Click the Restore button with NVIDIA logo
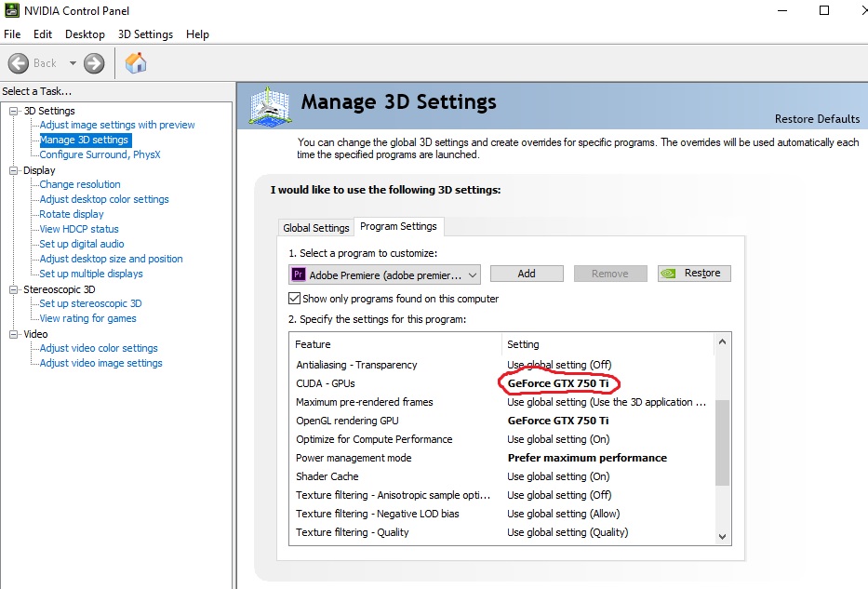868x589 pixels. coord(694,274)
